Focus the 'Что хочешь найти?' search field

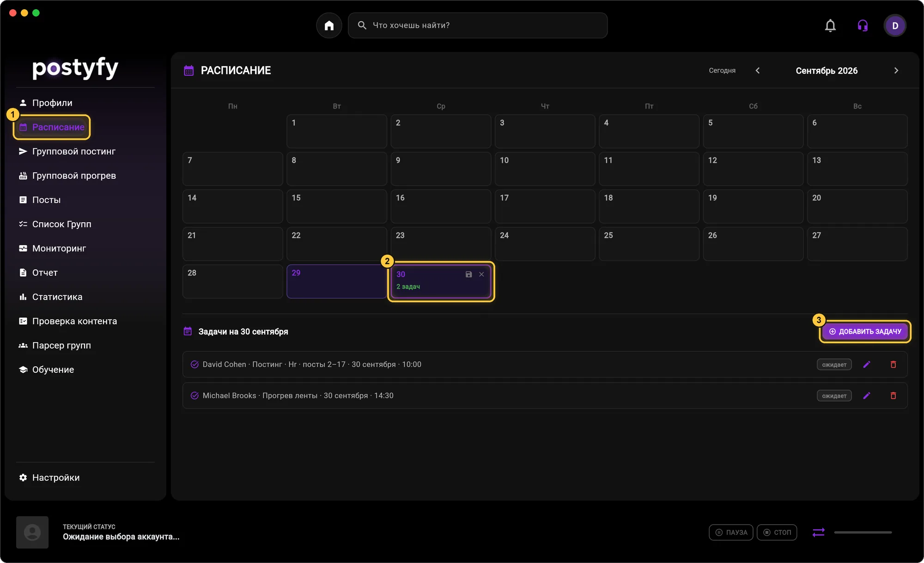477,25
